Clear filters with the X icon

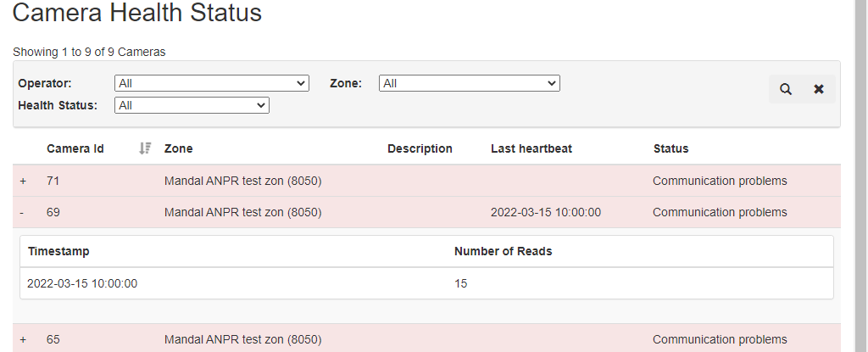(819, 89)
